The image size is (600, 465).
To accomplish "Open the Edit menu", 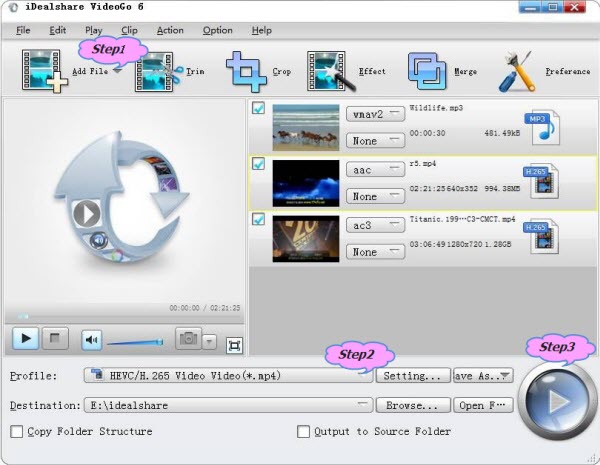I will pyautogui.click(x=57, y=30).
